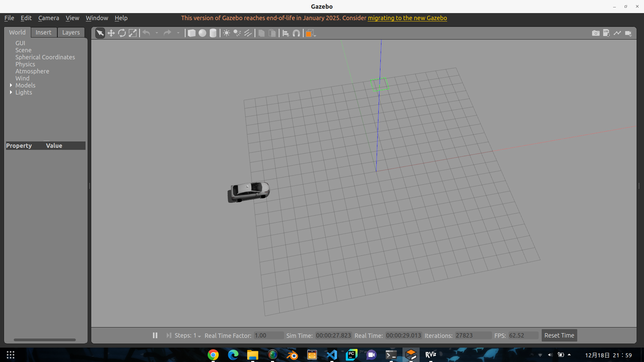Expand the Lights tree item
This screenshot has height=362, width=644.
(11, 92)
